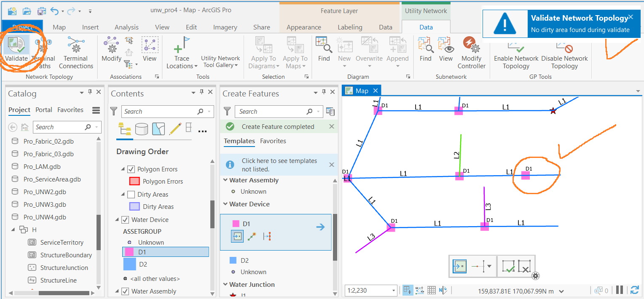Click the Undo arrow in title bar
Image resolution: width=644 pixels, height=299 pixels.
pos(54,11)
